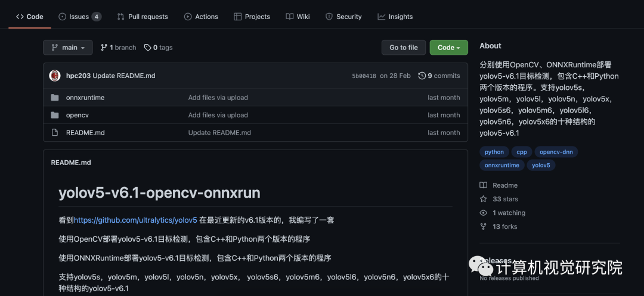Click the Projects table icon
Image resolution: width=644 pixels, height=296 pixels.
pyautogui.click(x=237, y=17)
